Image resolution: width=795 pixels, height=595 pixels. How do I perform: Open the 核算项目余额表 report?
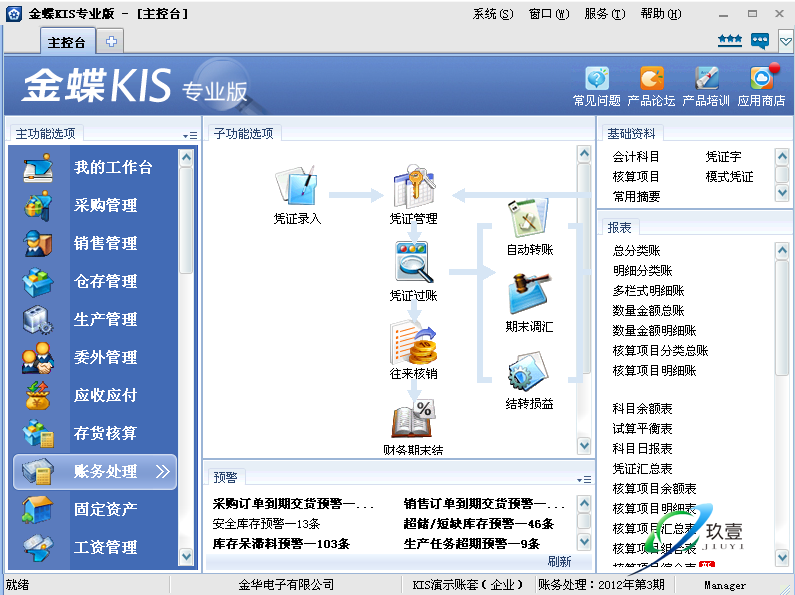654,489
